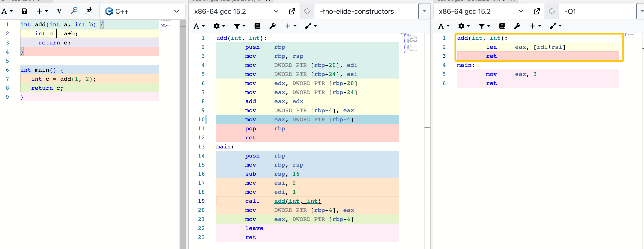Click overrides wrench icon in middle pane
The height and width of the screenshot is (249, 644).
(x=273, y=26)
